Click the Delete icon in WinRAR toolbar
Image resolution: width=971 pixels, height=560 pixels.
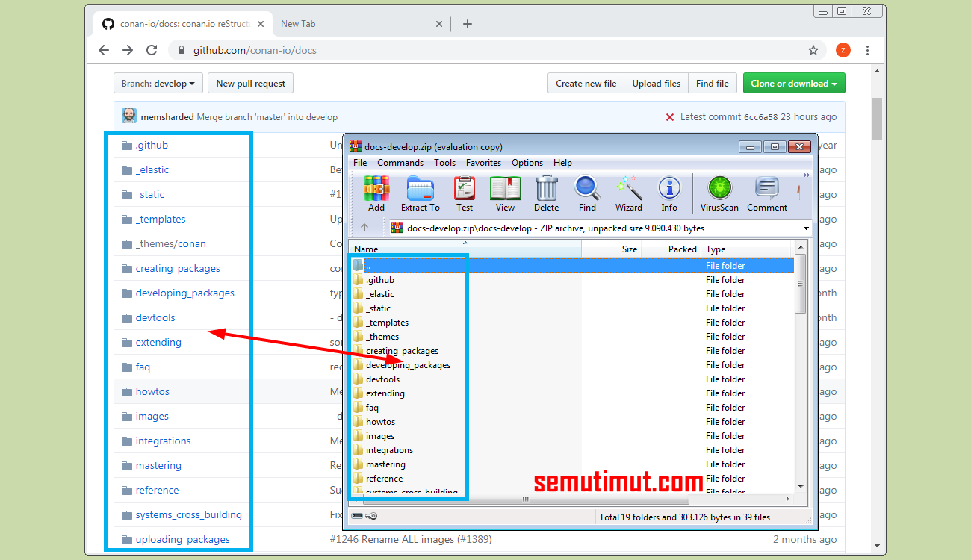pyautogui.click(x=546, y=193)
